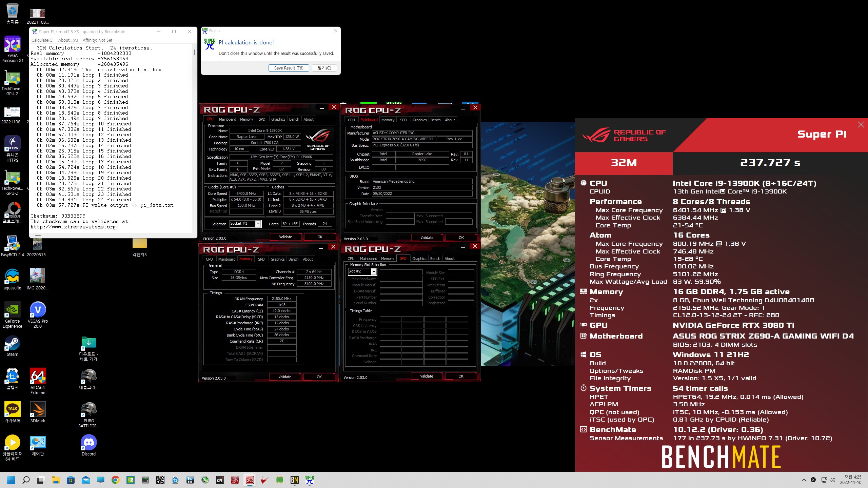Click the DRAM Frequency 2150.0 MHz field
Image resolution: width=868 pixels, height=488 pixels.
(x=281, y=299)
